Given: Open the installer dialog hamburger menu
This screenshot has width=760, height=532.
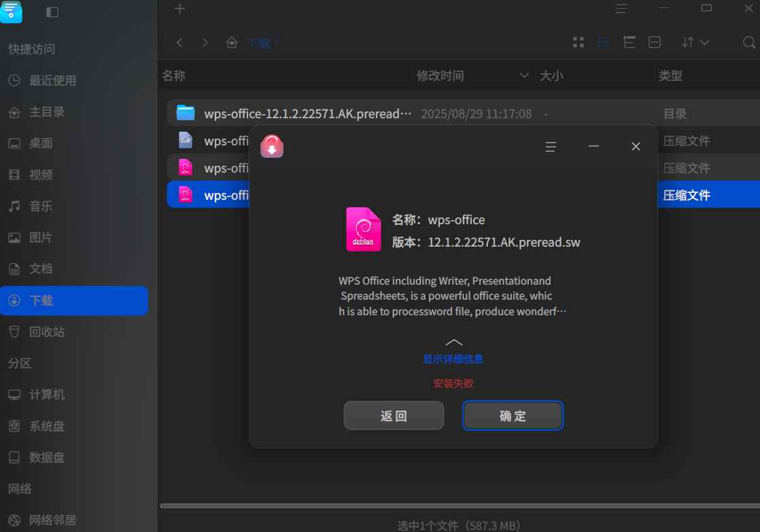Looking at the screenshot, I should pos(551,147).
